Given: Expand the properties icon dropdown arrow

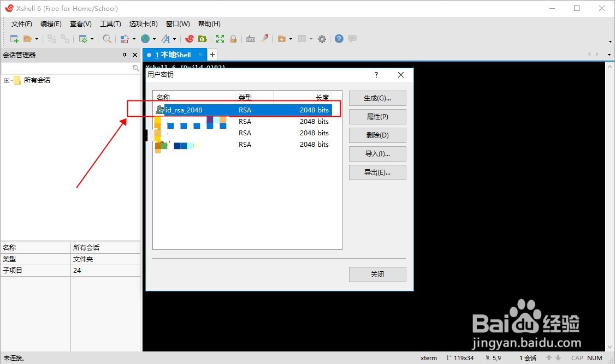Looking at the screenshot, I should pos(92,39).
